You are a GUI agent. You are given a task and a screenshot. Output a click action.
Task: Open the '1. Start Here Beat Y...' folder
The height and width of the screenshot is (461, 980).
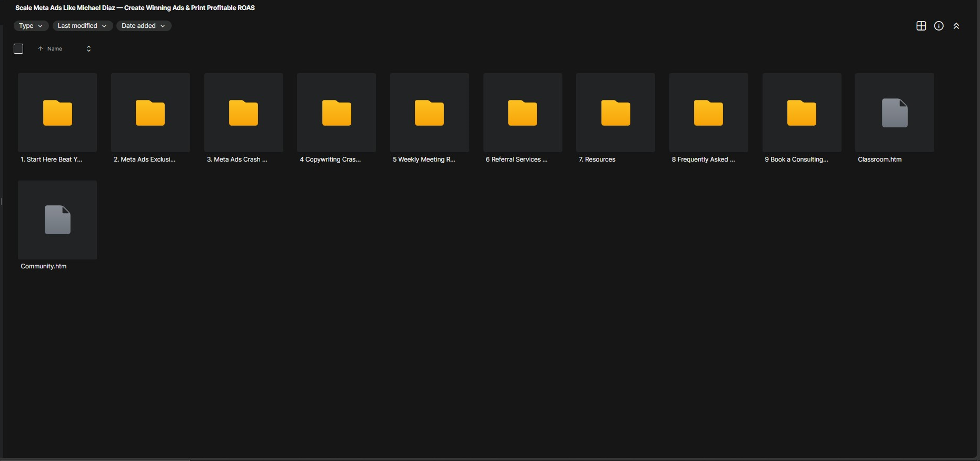coord(57,113)
